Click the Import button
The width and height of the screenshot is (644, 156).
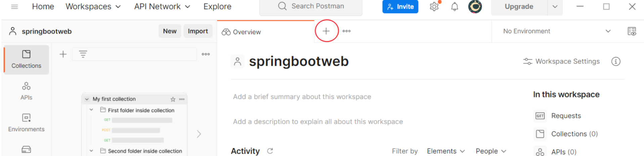pos(198,31)
